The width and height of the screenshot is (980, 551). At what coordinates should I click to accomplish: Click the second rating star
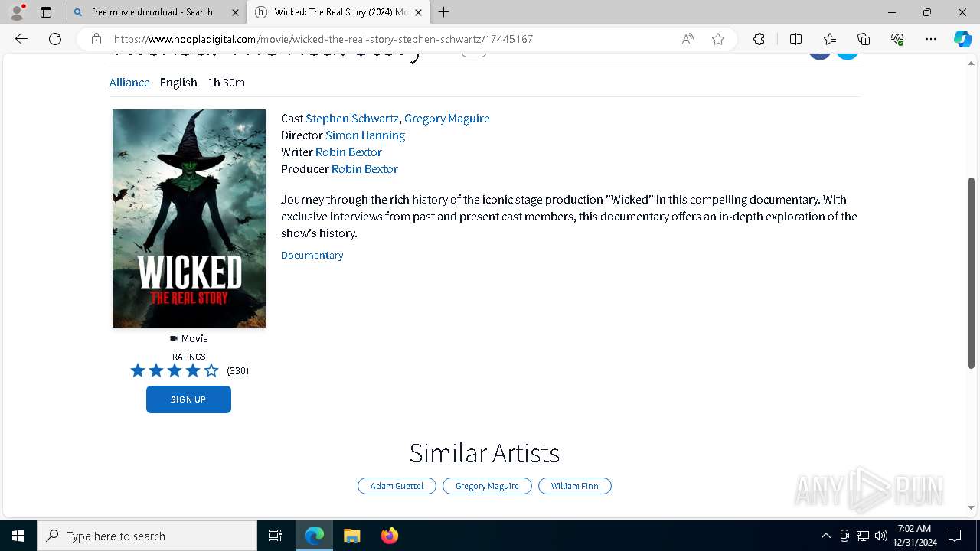click(x=156, y=370)
